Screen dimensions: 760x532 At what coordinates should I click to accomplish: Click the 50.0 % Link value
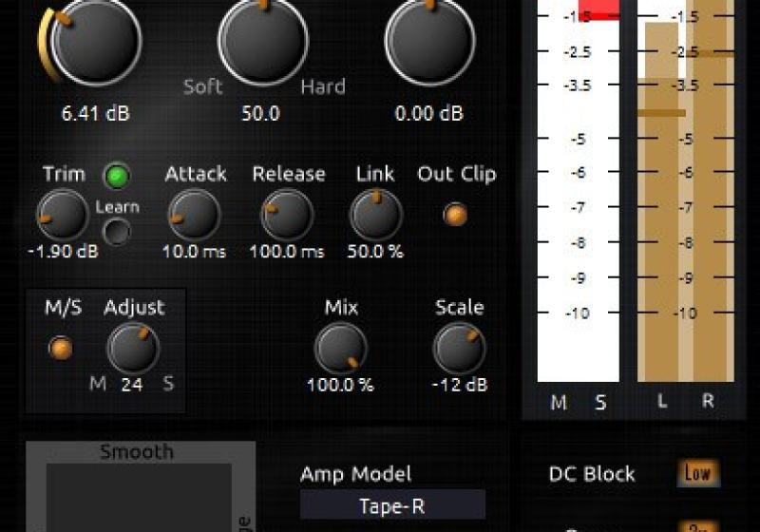click(x=375, y=252)
